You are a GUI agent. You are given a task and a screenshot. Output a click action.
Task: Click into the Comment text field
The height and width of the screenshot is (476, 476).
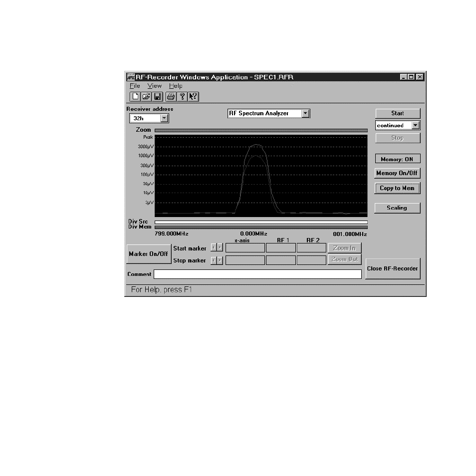[x=257, y=274]
